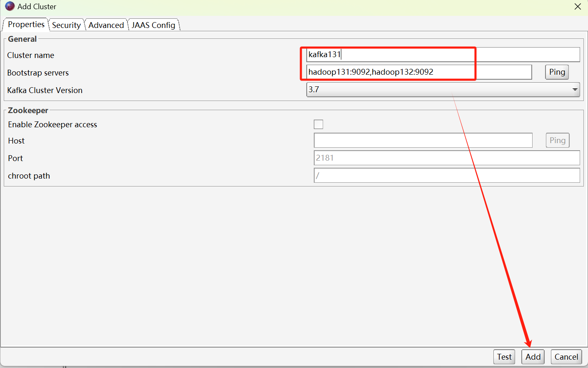
Task: Close the Add Cluster dialog
Action: 578,6
